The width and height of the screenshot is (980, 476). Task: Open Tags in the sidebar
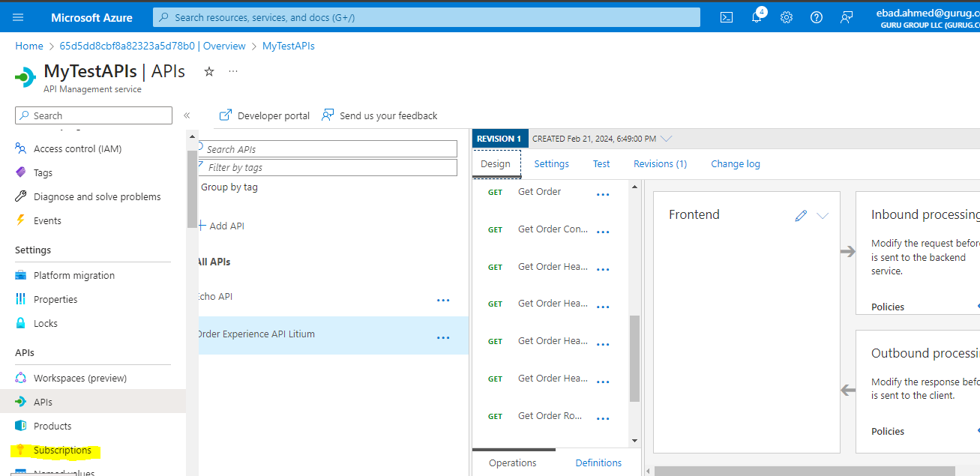point(43,172)
